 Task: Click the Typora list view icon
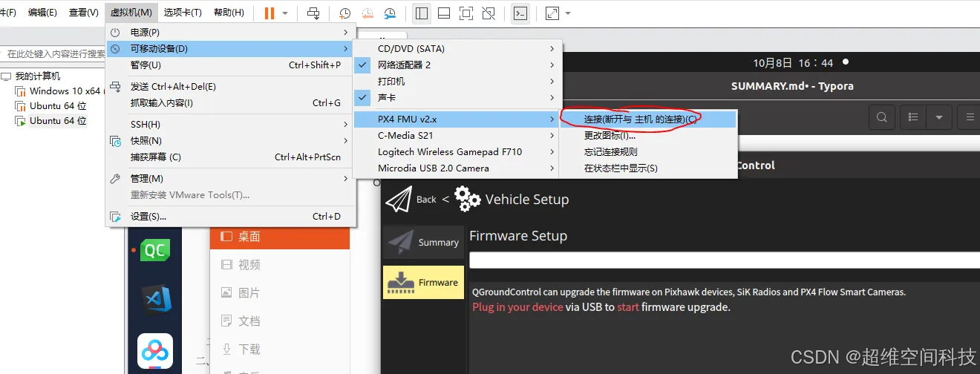pyautogui.click(x=912, y=117)
